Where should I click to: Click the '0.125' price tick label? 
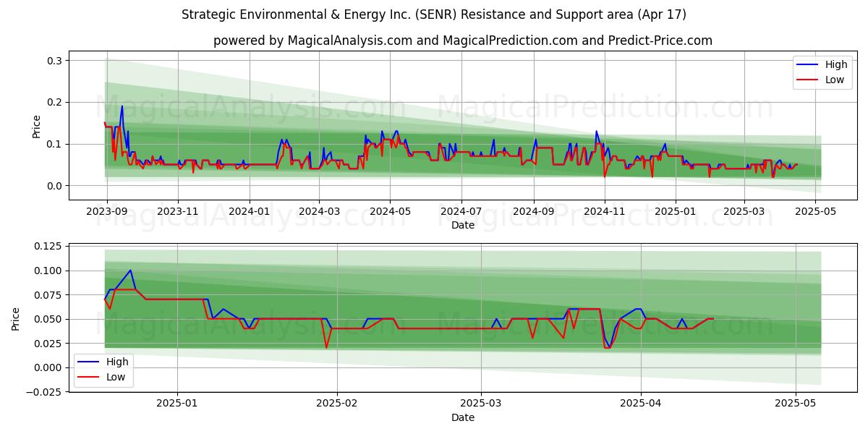tap(50, 247)
